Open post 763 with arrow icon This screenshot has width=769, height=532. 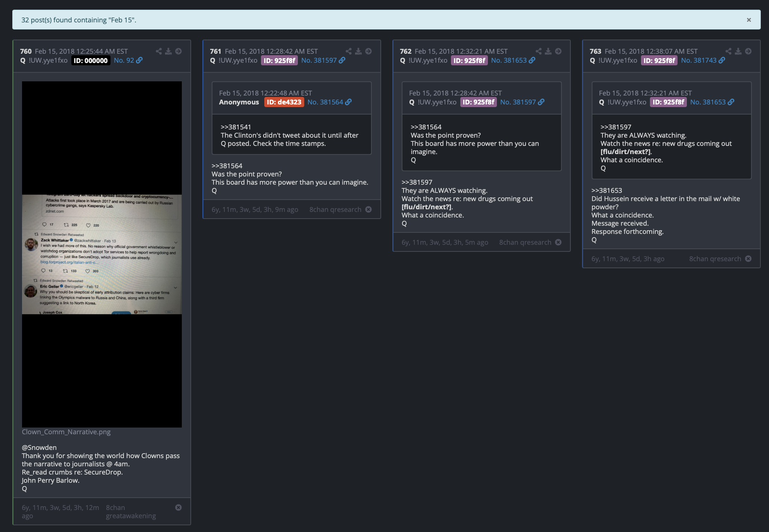748,51
